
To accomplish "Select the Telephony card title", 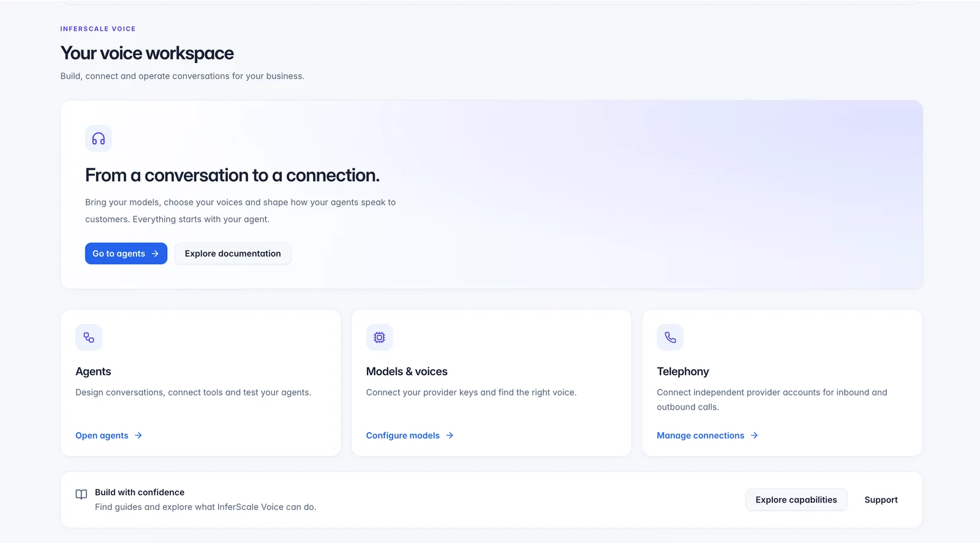I will pyautogui.click(x=683, y=372).
